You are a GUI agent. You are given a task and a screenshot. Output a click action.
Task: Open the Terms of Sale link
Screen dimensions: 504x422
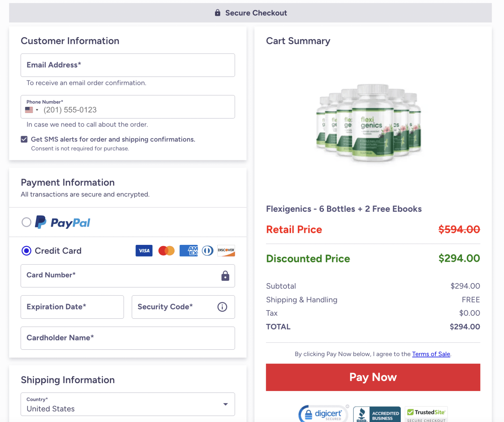(431, 354)
